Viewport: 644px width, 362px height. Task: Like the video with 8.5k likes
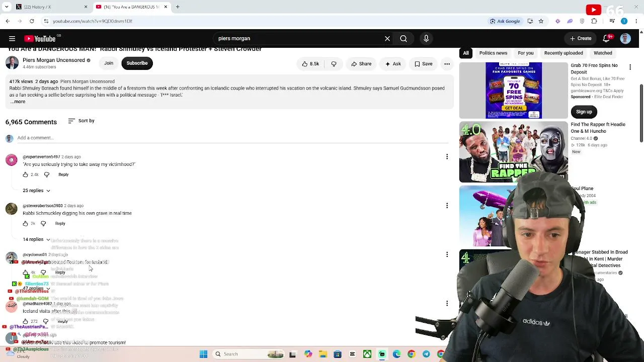click(x=310, y=64)
